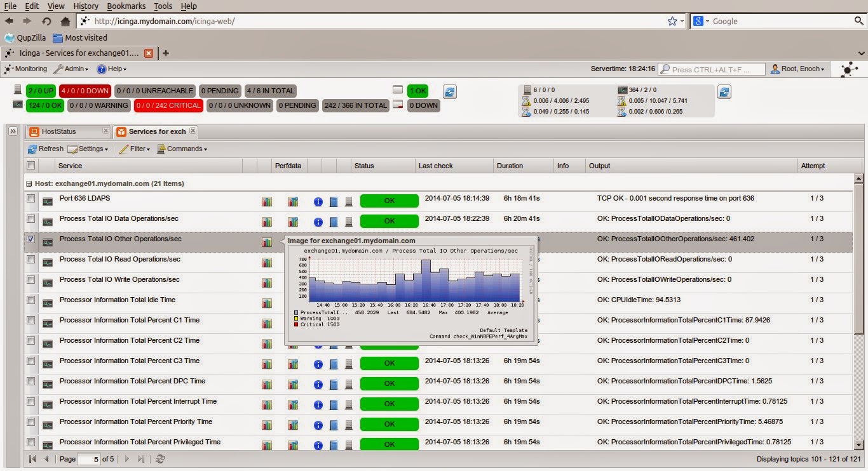This screenshot has width=868, height=471.
Task: Click the browser reload button
Action: [46, 21]
